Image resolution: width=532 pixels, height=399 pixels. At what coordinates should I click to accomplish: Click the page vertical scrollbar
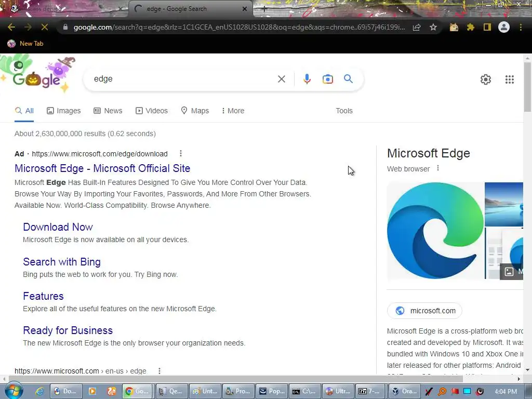point(527,87)
